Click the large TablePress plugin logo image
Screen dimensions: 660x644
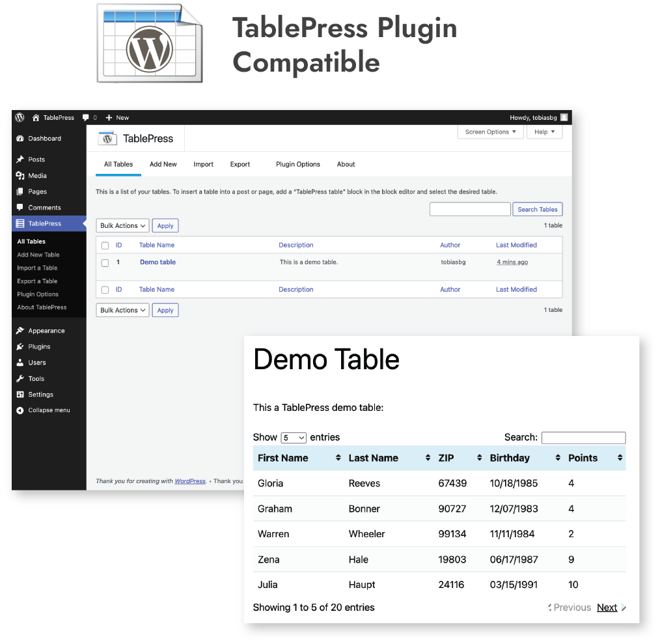tap(150, 44)
